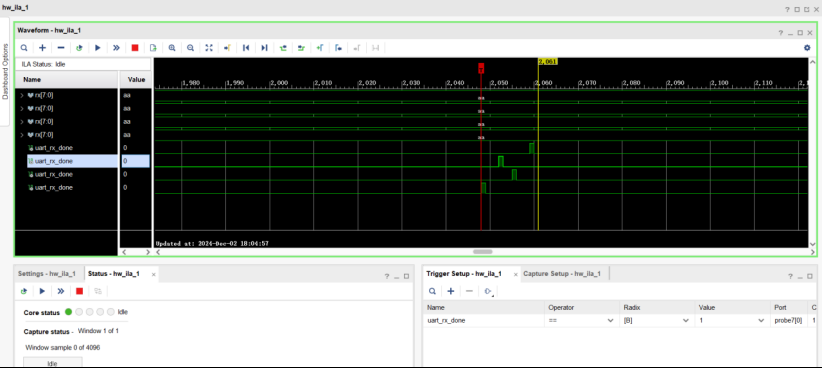
Task: Toggle auto re-trigger in the waveform toolbar
Action: pos(79,48)
